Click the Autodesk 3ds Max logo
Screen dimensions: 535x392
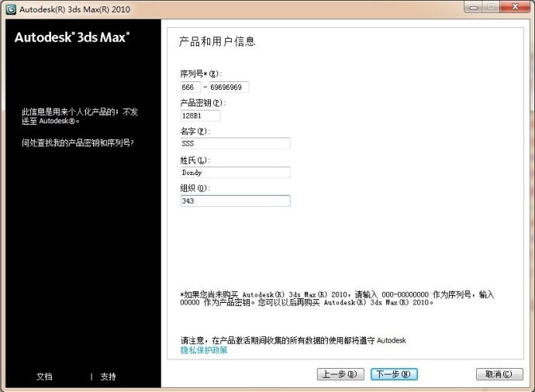[72, 37]
